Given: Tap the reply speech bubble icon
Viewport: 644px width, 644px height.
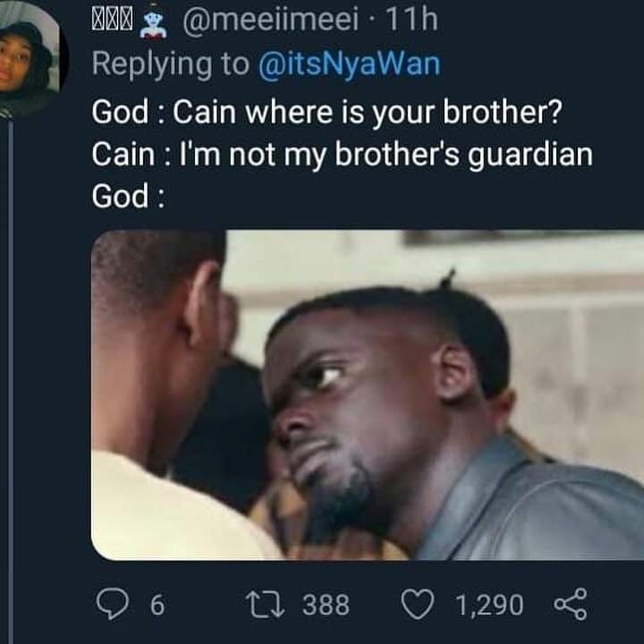Looking at the screenshot, I should 112,604.
